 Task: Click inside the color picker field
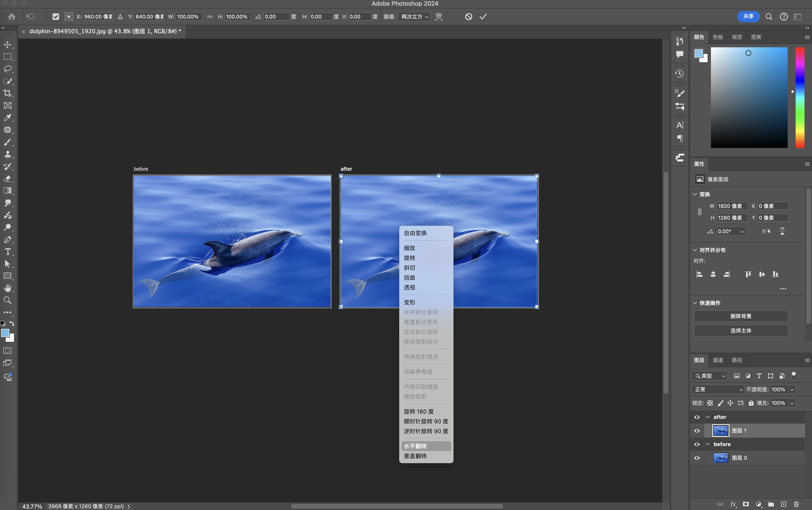tap(749, 97)
